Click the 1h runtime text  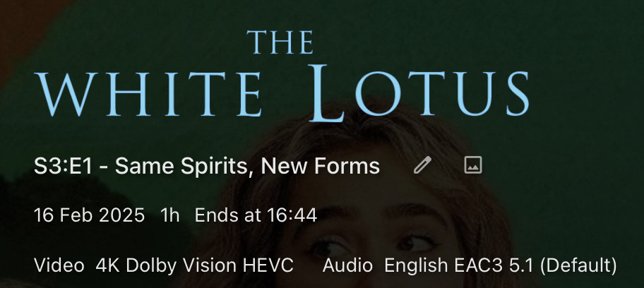coord(170,215)
